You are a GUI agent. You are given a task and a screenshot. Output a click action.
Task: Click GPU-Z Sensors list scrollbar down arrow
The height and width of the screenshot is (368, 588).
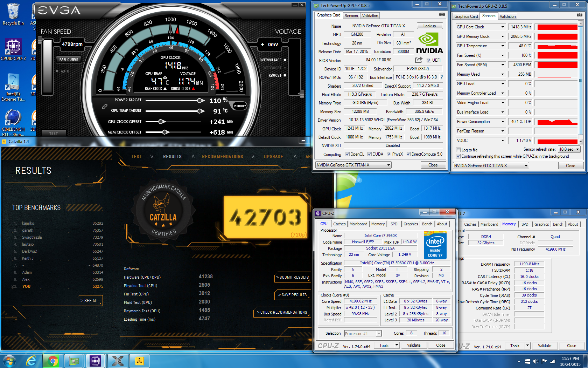coord(581,142)
